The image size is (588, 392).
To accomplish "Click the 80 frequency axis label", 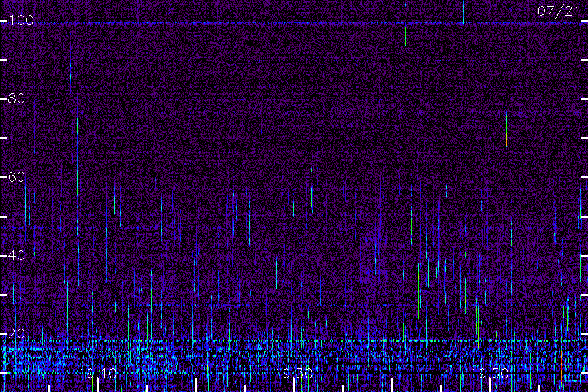I will [16, 99].
